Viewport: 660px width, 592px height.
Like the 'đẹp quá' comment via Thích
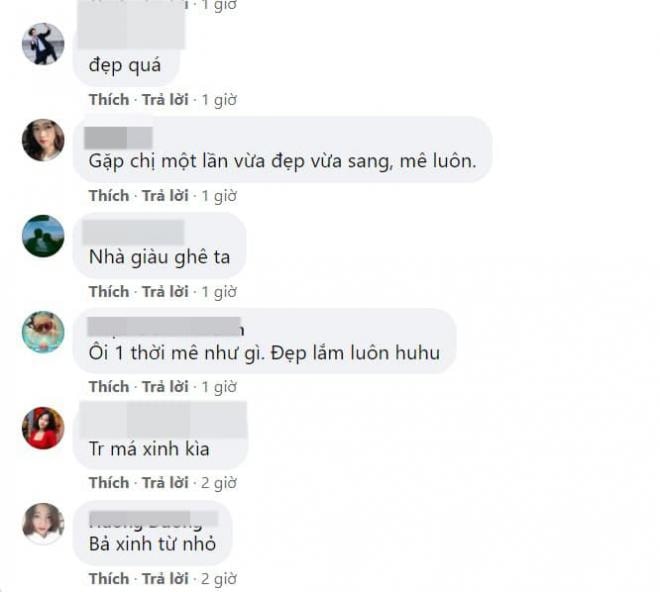click(x=109, y=100)
